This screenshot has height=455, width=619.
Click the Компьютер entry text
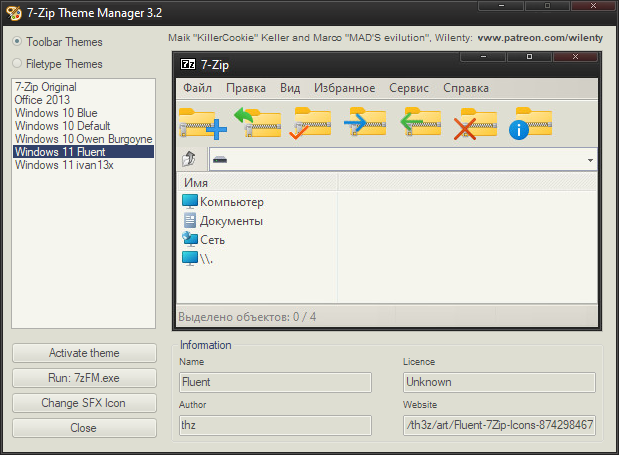point(232,202)
